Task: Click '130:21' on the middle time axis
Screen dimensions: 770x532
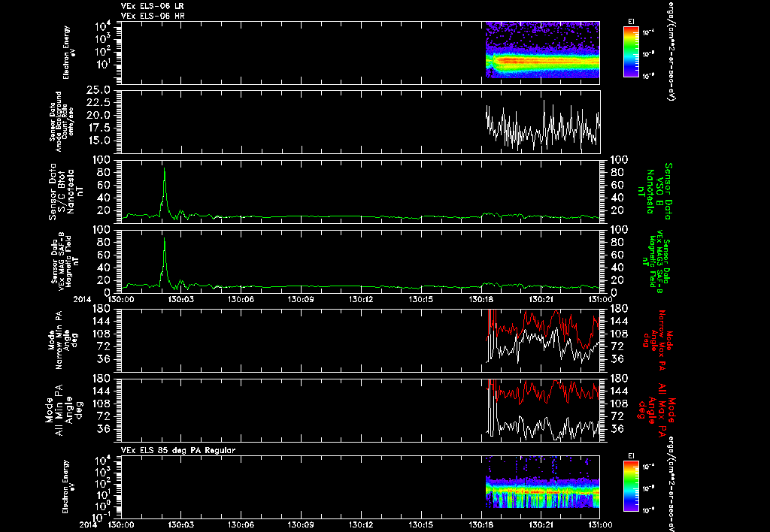Action: (x=541, y=299)
